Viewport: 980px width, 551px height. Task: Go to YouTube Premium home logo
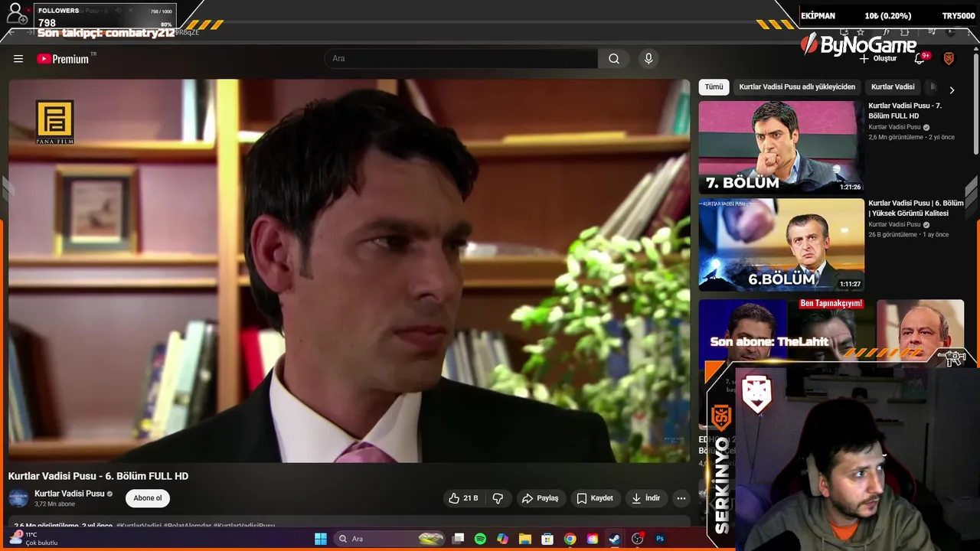[64, 59]
